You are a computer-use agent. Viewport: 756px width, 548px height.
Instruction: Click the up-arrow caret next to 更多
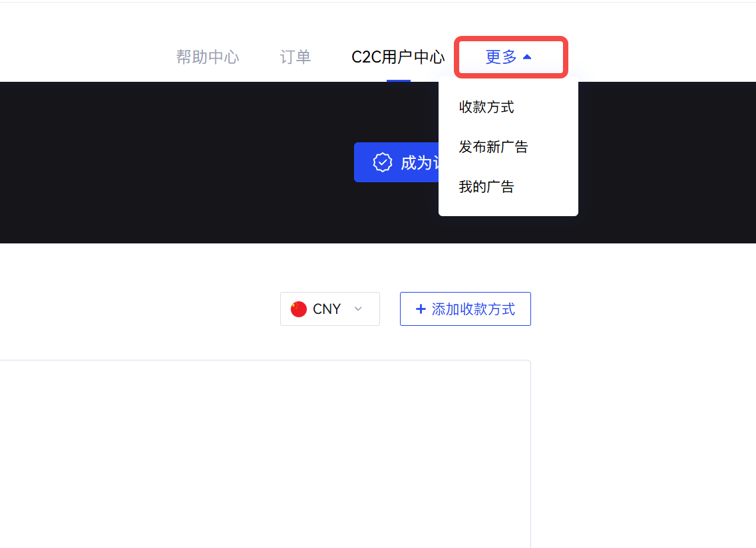tap(527, 57)
